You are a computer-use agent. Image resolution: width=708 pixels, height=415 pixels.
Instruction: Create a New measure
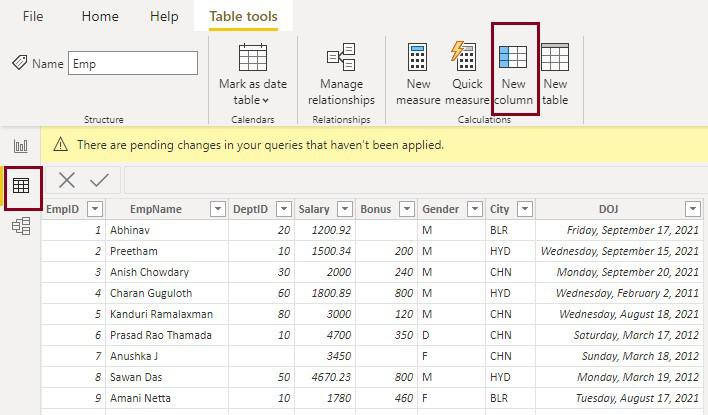[x=418, y=75]
